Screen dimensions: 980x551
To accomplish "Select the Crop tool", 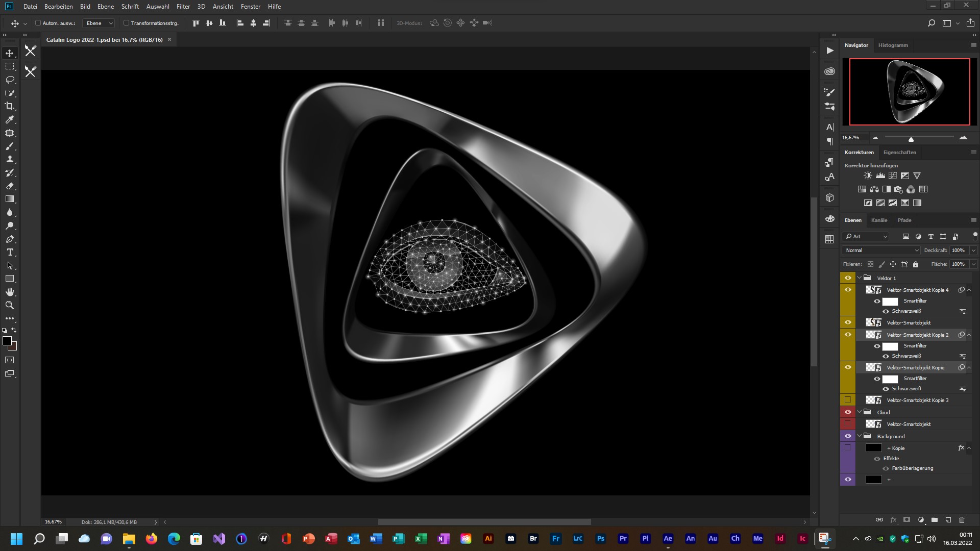I will 10,106.
